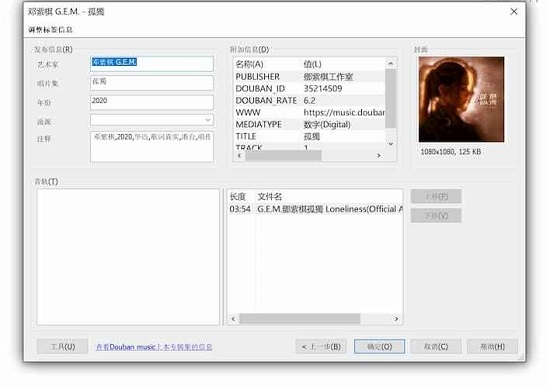Select the WWW row
The image size is (550, 386).
pos(309,113)
